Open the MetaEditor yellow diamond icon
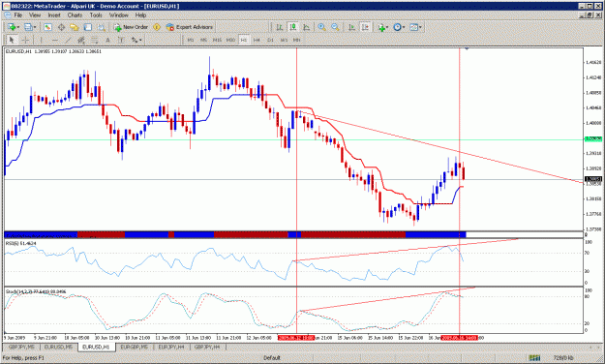Viewport: 605px width, 364px height. point(157,27)
